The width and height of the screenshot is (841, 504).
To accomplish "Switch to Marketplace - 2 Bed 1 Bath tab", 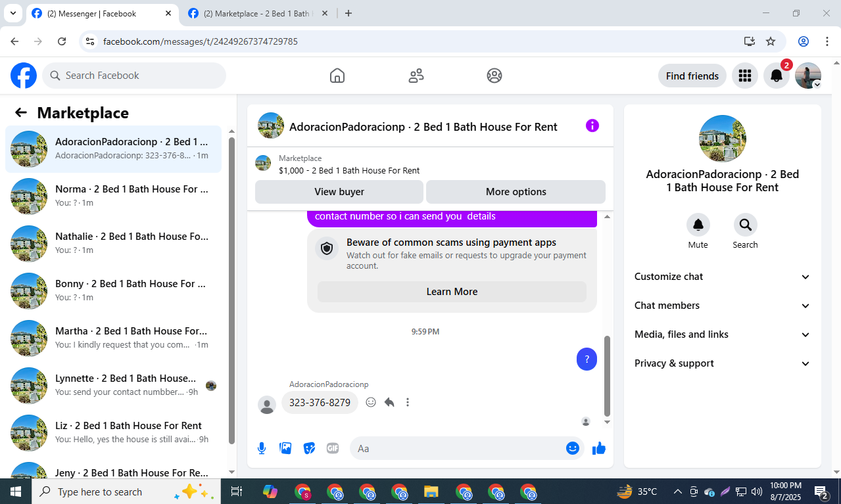I will [x=257, y=13].
